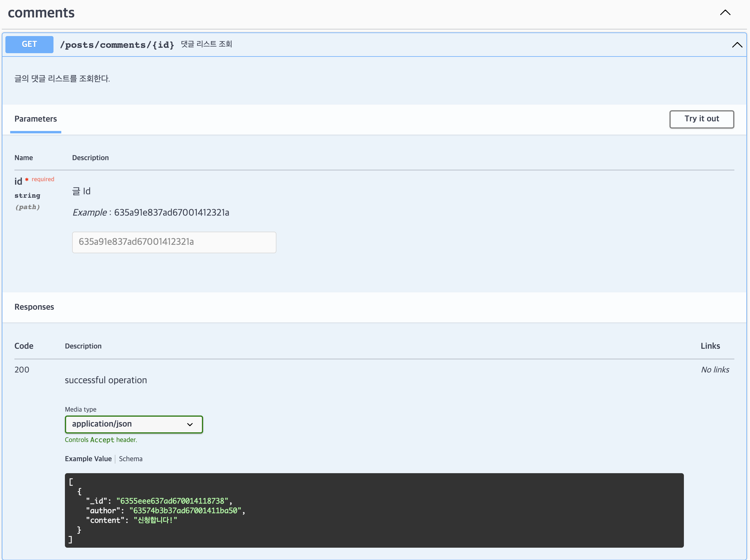Collapse the comments section chevron

725,13
